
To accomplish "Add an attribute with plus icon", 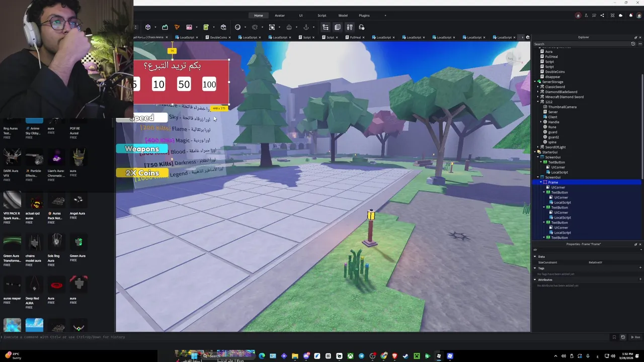I will click(x=640, y=280).
